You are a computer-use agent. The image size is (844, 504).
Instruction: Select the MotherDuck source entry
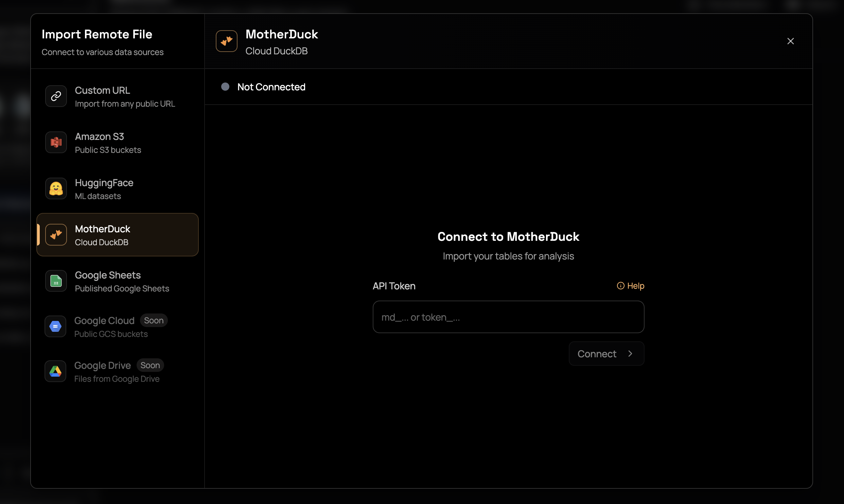[117, 235]
